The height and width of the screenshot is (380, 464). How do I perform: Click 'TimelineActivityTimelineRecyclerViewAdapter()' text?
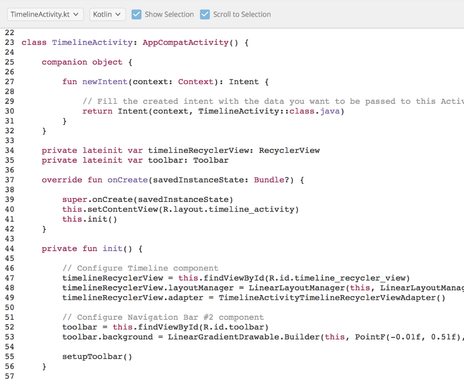pyautogui.click(x=332, y=297)
